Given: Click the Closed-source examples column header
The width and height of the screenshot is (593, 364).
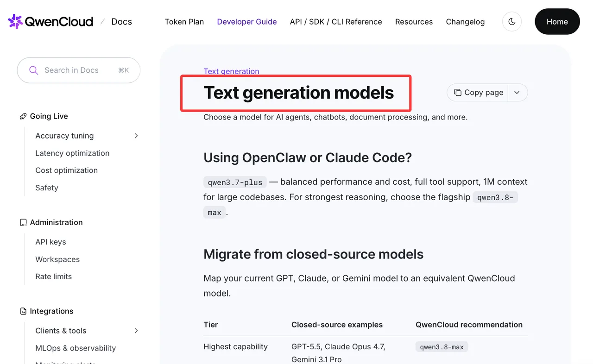Looking at the screenshot, I should pos(337,325).
